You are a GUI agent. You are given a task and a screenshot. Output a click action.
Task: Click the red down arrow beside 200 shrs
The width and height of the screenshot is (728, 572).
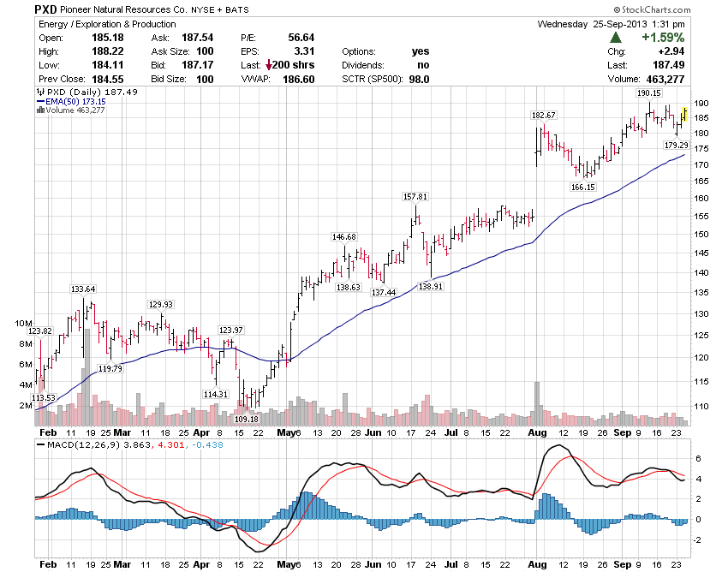coord(268,65)
